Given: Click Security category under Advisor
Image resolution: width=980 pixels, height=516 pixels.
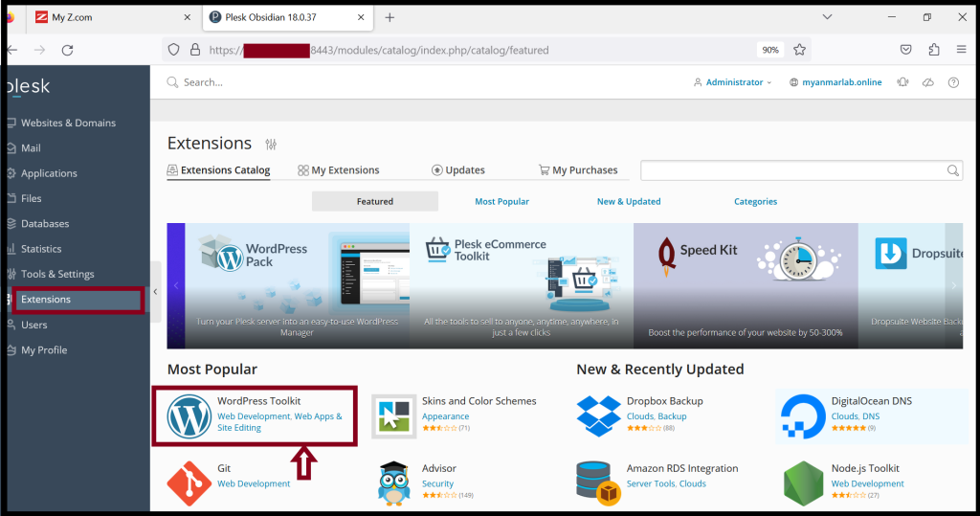Looking at the screenshot, I should (x=437, y=483).
